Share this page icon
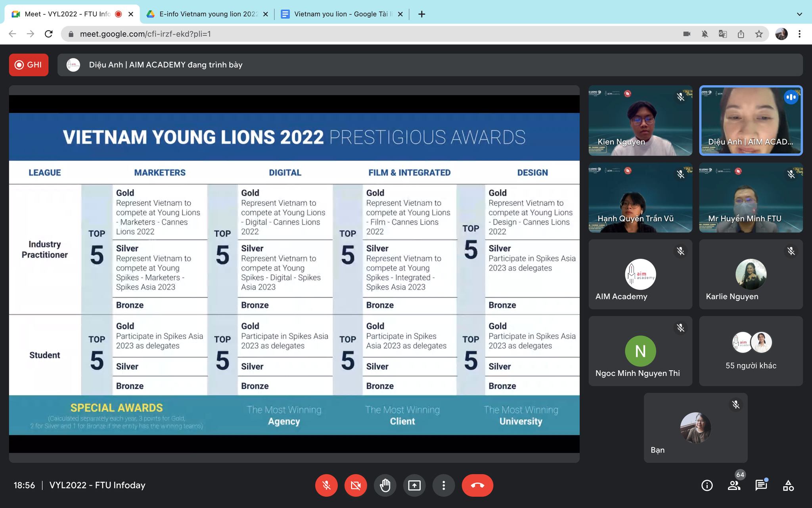The image size is (812, 508). coord(741,34)
